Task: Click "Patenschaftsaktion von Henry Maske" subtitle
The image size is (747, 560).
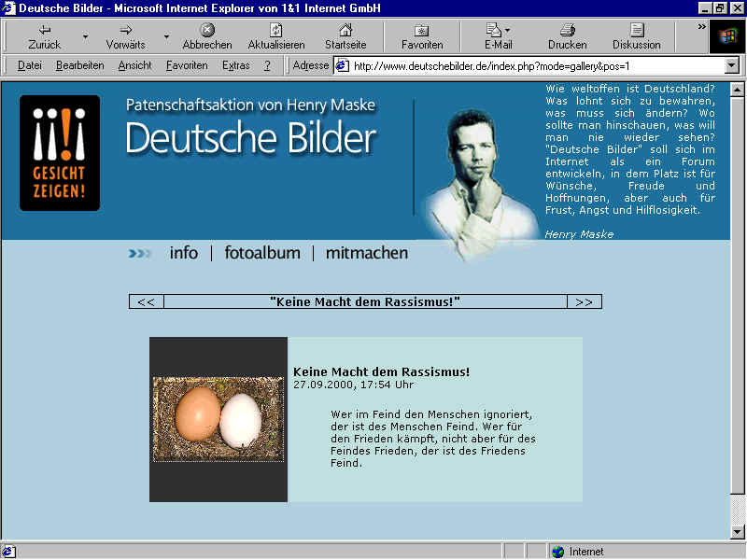Action: [x=250, y=105]
